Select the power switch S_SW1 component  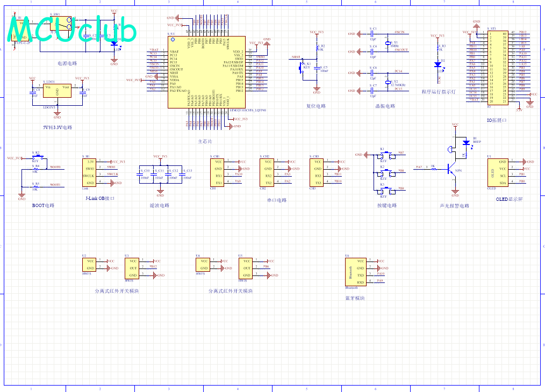pos(61,23)
